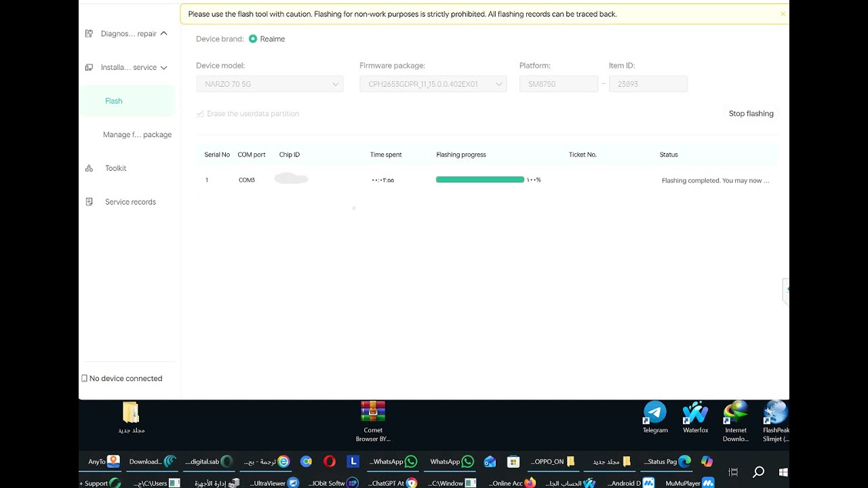Switch to Support app in the taskbar

click(x=100, y=483)
